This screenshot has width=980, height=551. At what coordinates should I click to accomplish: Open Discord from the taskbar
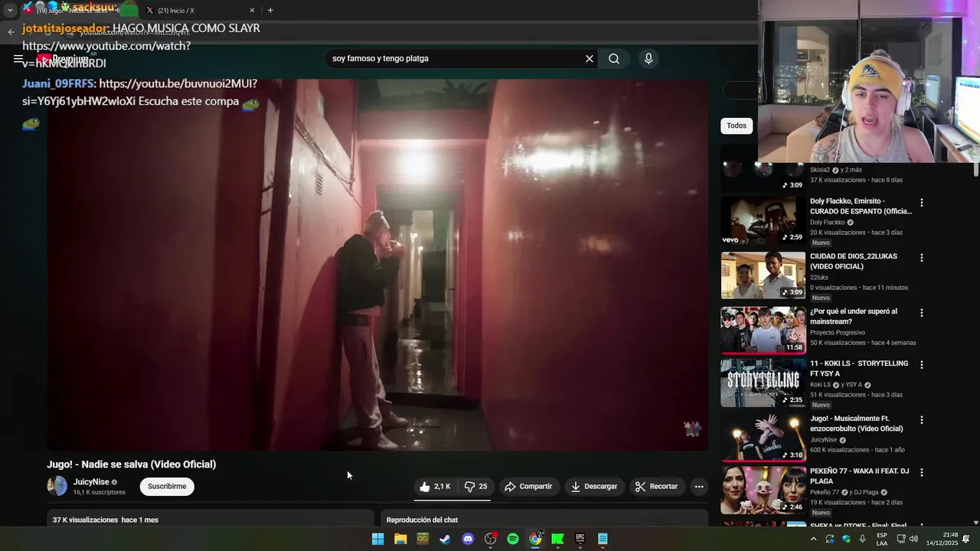point(468,539)
